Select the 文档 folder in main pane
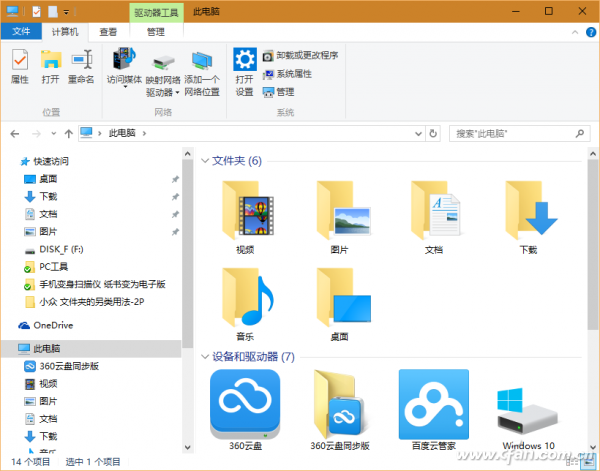The height and width of the screenshot is (471, 600). (434, 217)
